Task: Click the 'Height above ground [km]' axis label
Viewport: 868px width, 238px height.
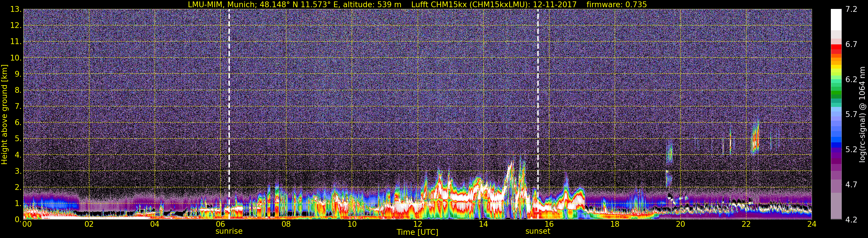Action: 4,115
